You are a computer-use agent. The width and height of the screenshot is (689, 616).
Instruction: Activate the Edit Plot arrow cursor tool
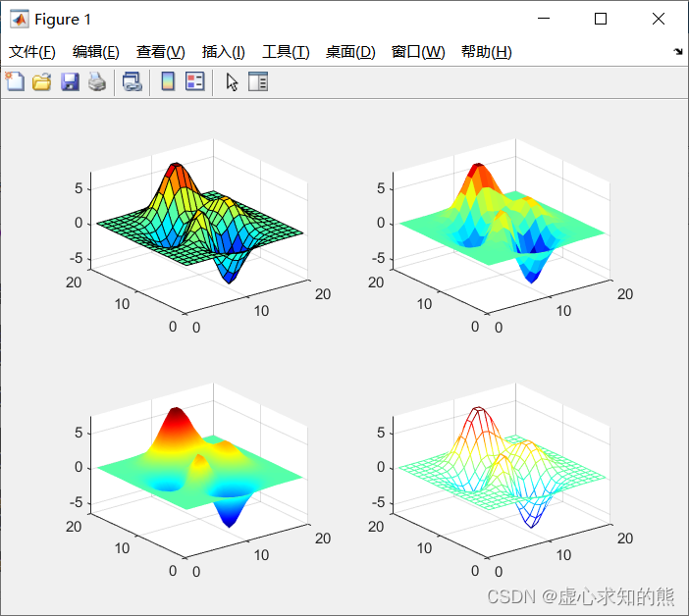[x=232, y=82]
